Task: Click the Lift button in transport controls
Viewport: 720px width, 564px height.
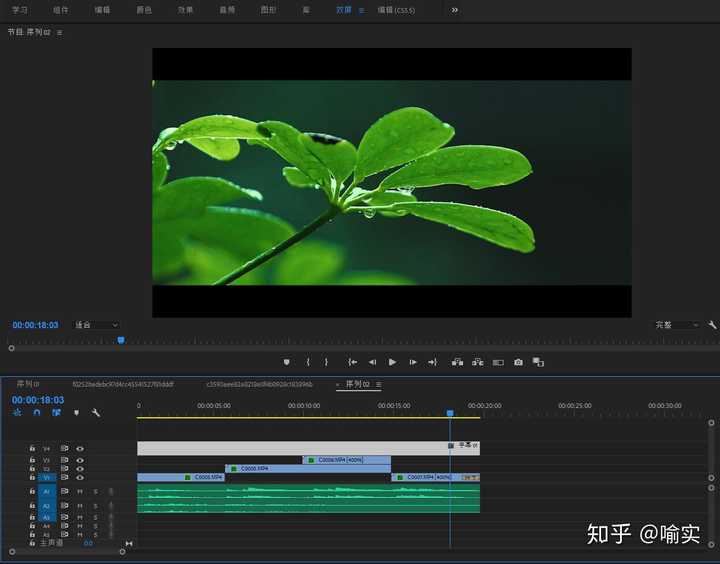Action: (458, 362)
